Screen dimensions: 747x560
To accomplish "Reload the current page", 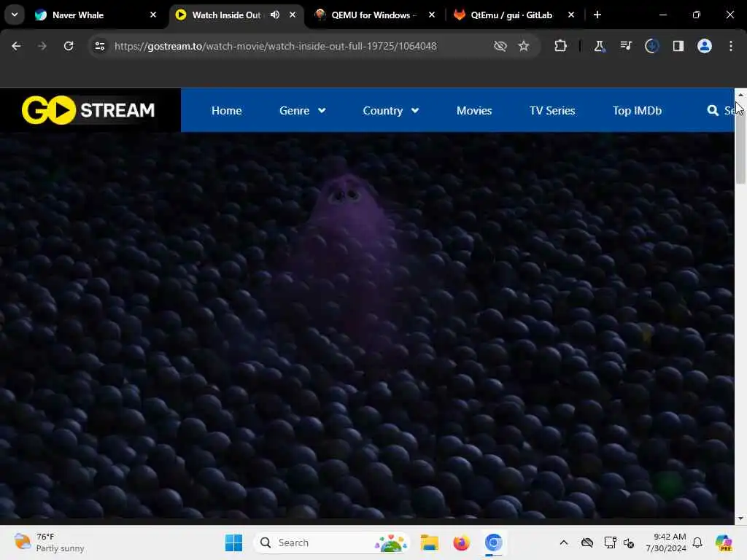I will [x=69, y=46].
